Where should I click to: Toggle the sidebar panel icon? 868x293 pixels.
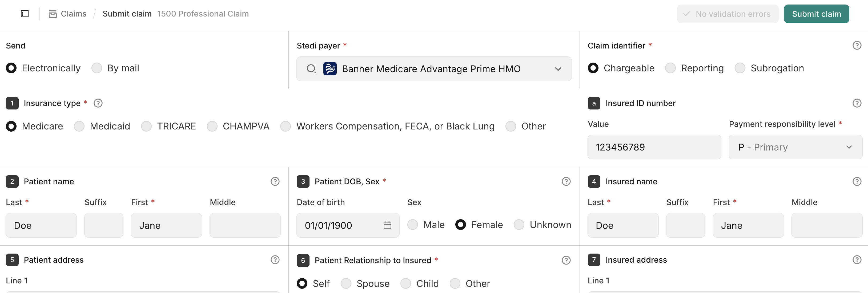click(x=25, y=14)
